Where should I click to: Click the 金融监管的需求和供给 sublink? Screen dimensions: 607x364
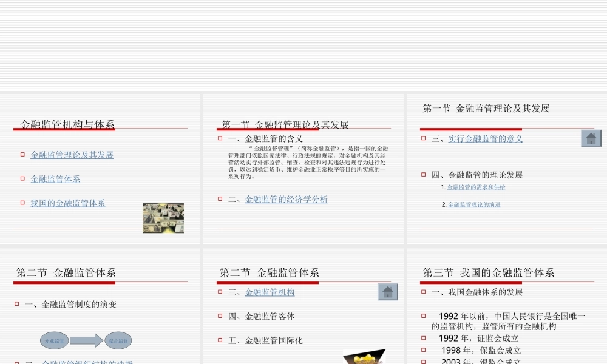[477, 188]
